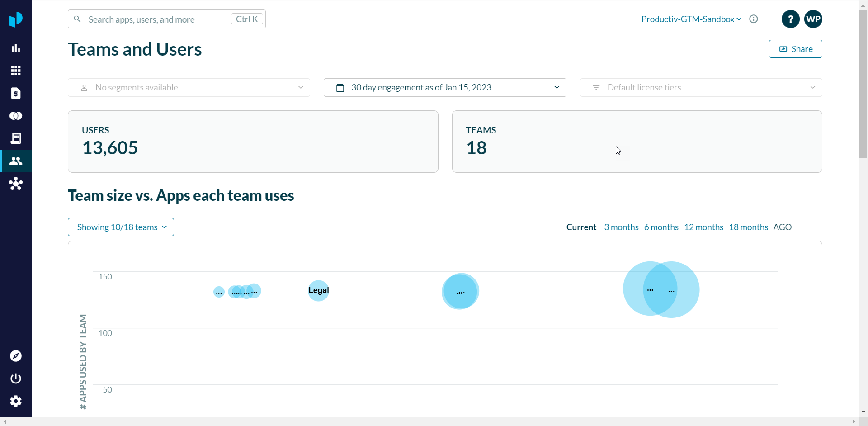Image resolution: width=868 pixels, height=426 pixels.
Task: Open the receipt contracts icon in sidebar
Action: [x=16, y=138]
